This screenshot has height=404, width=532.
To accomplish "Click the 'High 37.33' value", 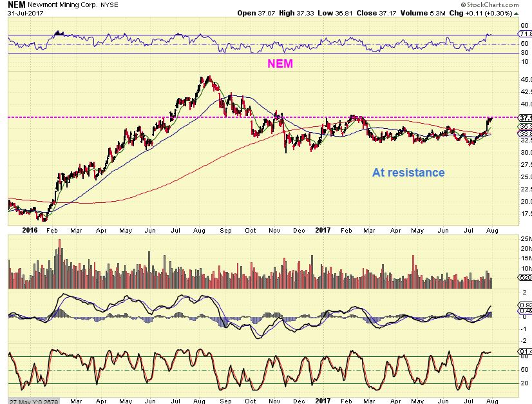I will pyautogui.click(x=296, y=14).
